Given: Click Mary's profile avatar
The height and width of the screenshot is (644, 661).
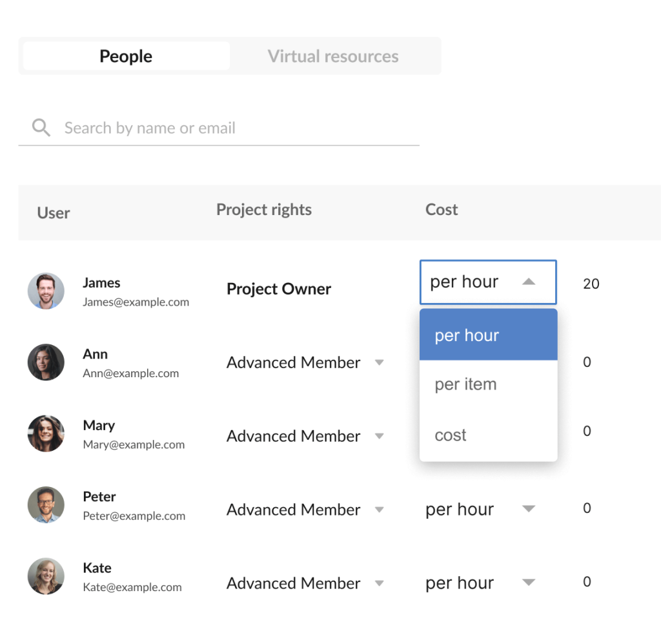Looking at the screenshot, I should pyautogui.click(x=46, y=433).
